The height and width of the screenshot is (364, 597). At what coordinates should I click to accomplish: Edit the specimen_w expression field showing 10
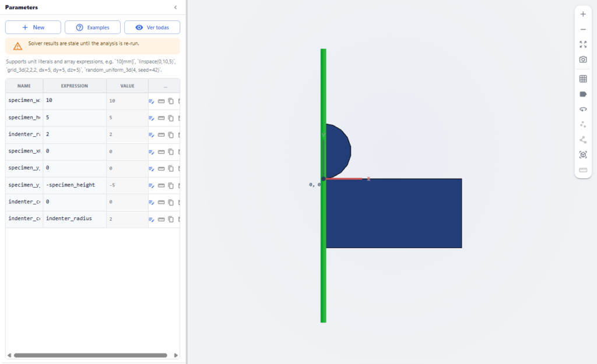[75, 101]
